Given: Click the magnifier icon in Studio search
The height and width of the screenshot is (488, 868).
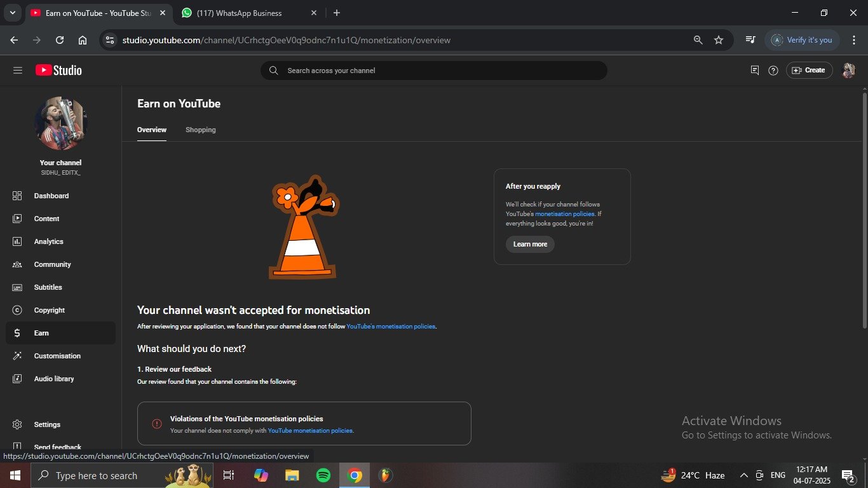Looking at the screenshot, I should (x=274, y=71).
